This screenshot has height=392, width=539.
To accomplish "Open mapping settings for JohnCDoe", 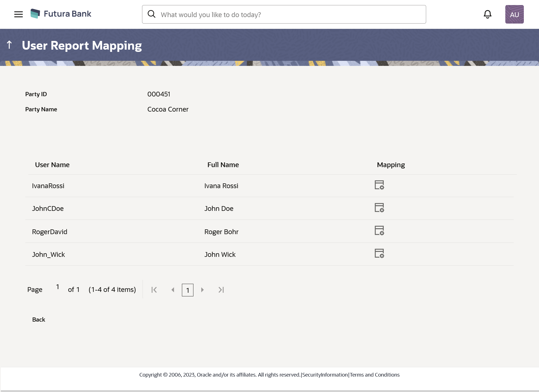I will click(x=379, y=208).
